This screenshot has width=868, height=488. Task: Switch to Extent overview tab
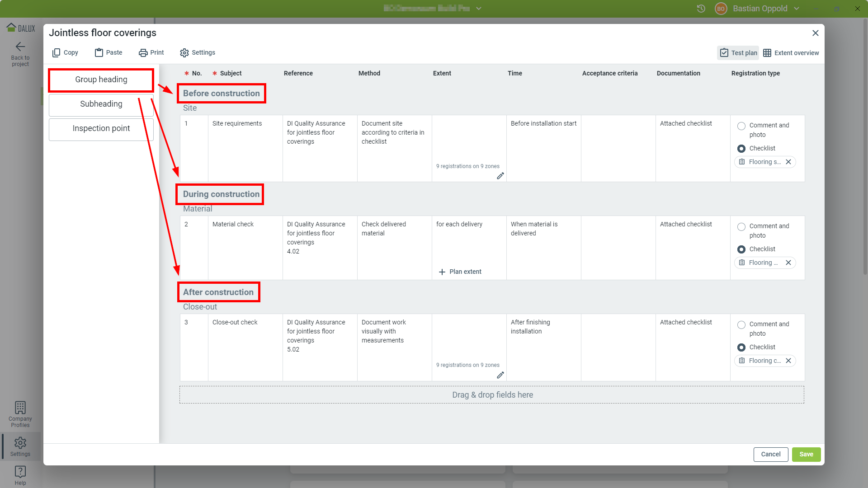(791, 53)
